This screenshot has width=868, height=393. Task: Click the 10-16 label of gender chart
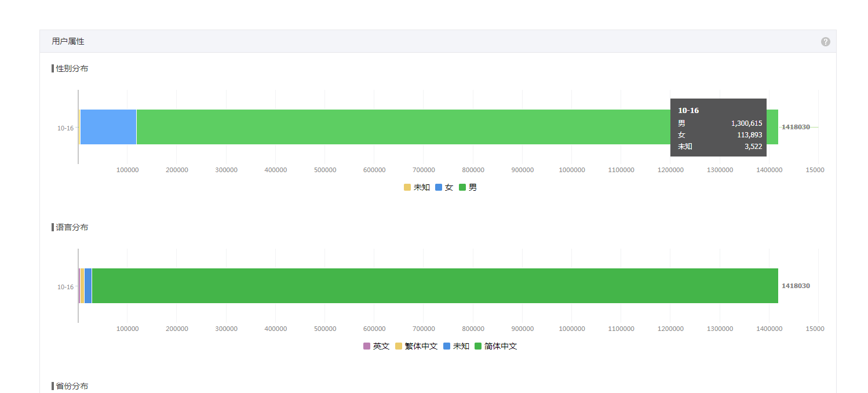click(65, 128)
